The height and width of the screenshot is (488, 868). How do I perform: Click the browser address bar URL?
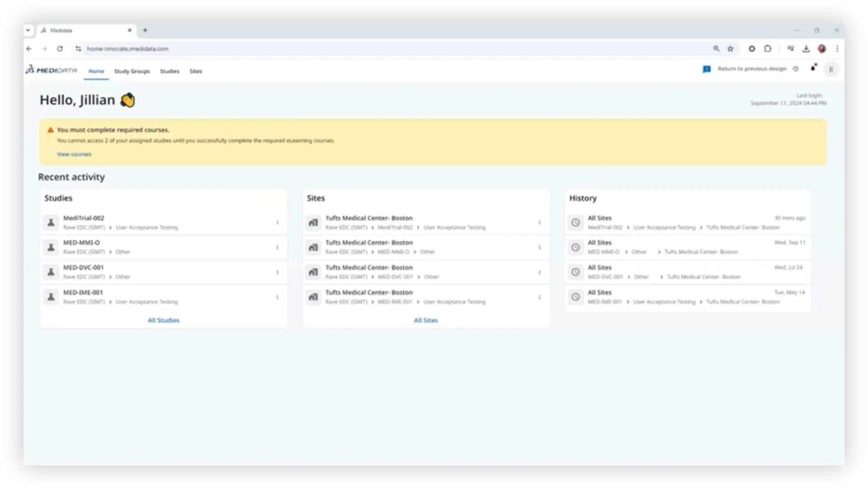(x=127, y=49)
